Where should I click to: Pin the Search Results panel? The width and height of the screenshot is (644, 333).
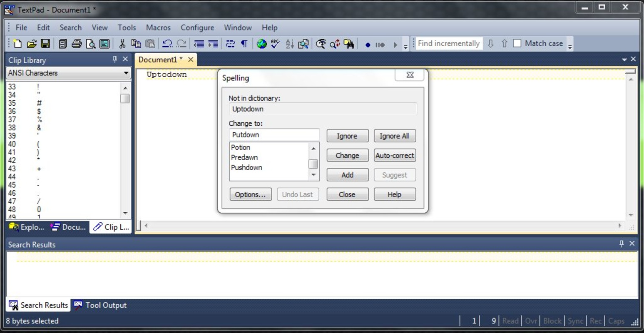click(622, 244)
